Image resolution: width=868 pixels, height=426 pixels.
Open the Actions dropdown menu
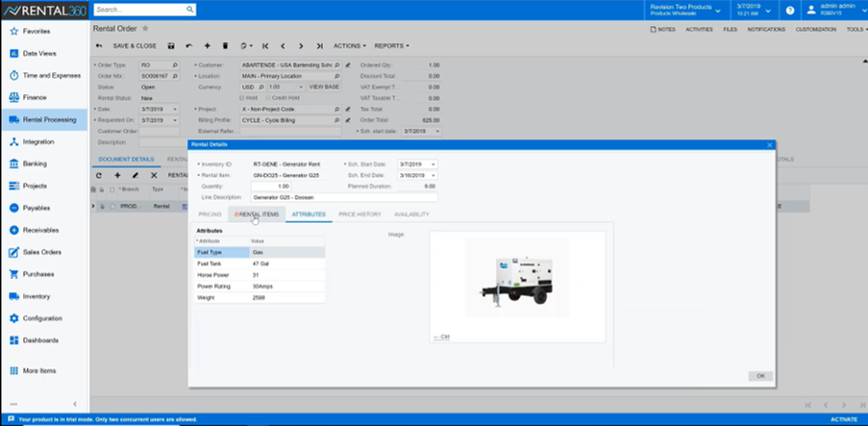tap(350, 45)
